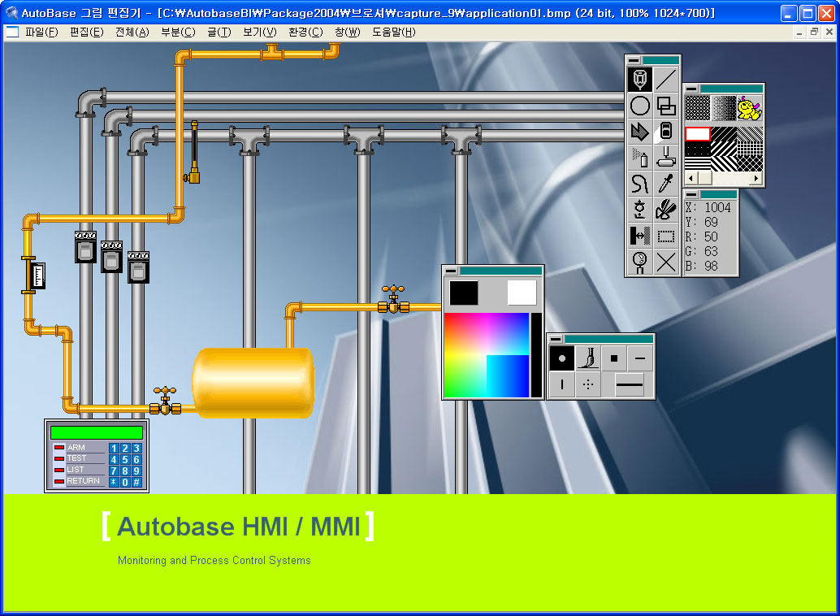Select the freehand curve tool
840x616 pixels.
pos(640,183)
